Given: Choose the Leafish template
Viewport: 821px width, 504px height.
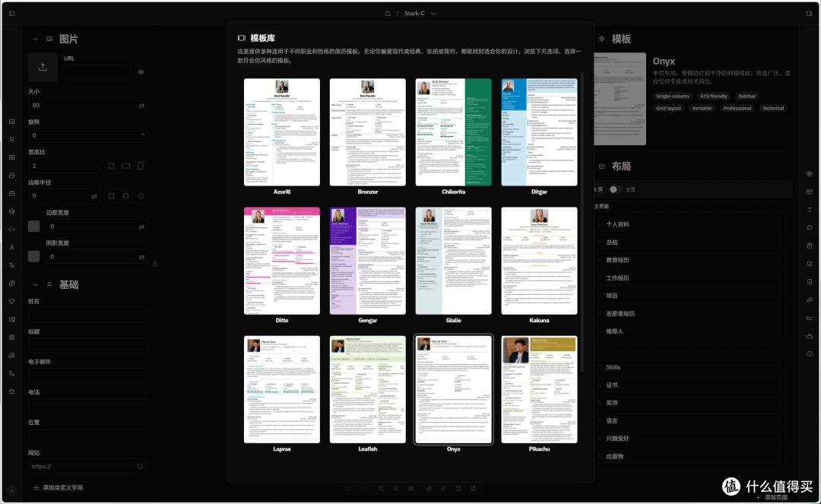Looking at the screenshot, I should coord(368,389).
